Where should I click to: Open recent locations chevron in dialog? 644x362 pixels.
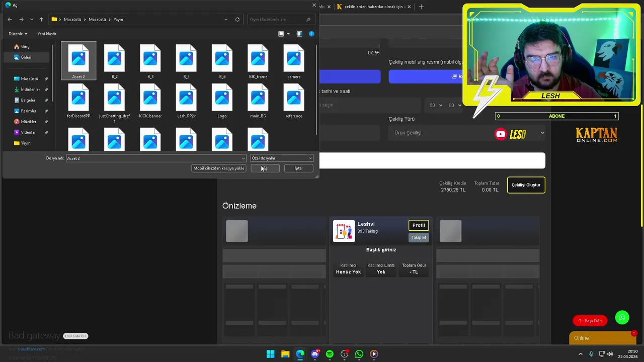31,19
